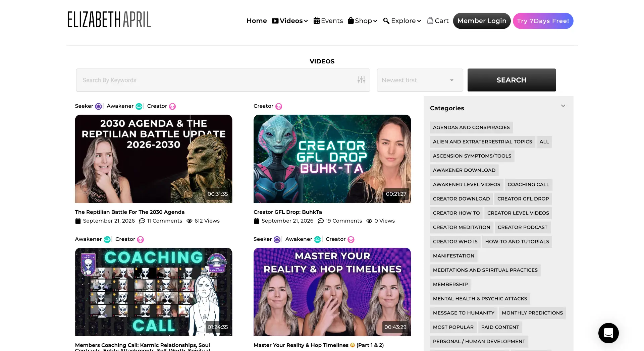Play the 2030 Agenda Reptilian Battle thumbnail
This screenshot has height=351, width=644.
(x=154, y=159)
